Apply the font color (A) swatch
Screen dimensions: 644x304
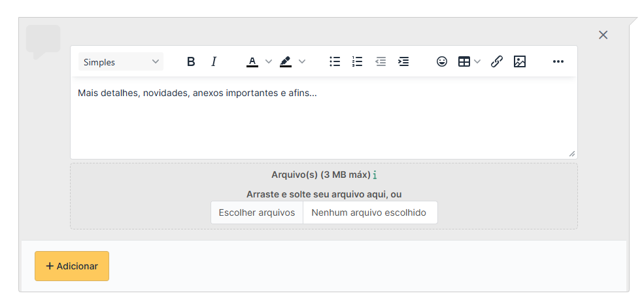(x=252, y=61)
